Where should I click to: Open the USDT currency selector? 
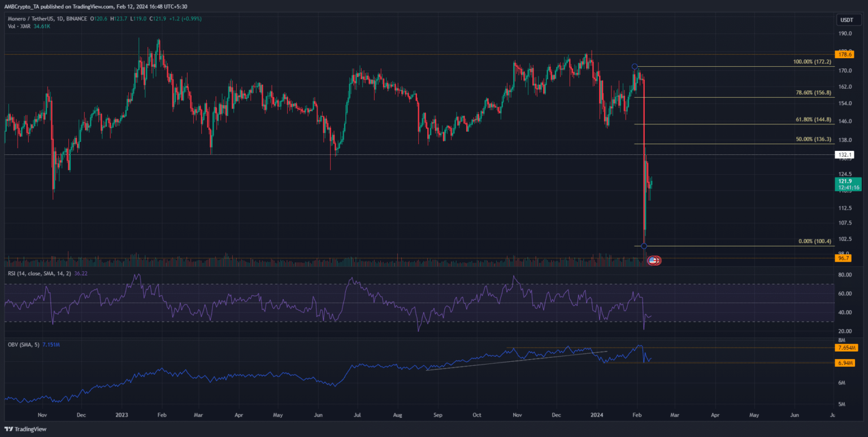846,20
